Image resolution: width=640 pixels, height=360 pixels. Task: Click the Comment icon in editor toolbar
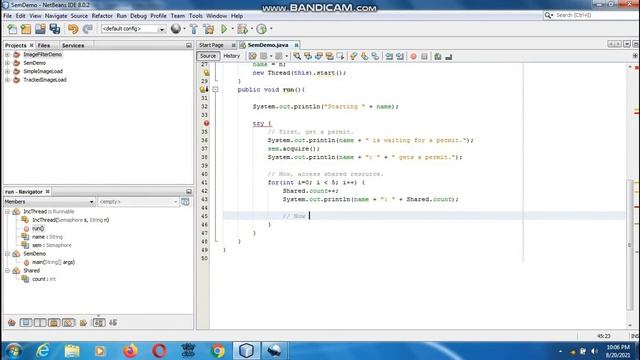coord(438,56)
